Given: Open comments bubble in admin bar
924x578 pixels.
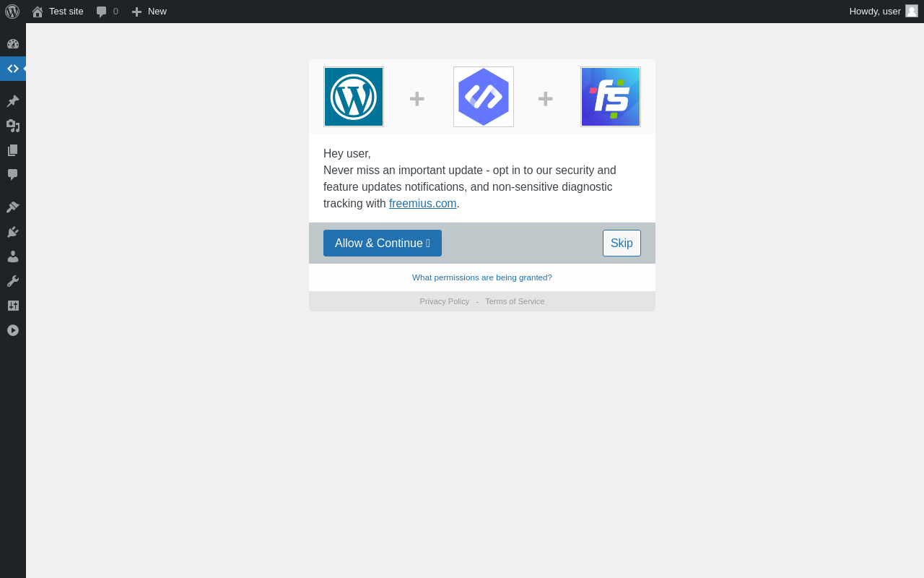Looking at the screenshot, I should pos(107,12).
